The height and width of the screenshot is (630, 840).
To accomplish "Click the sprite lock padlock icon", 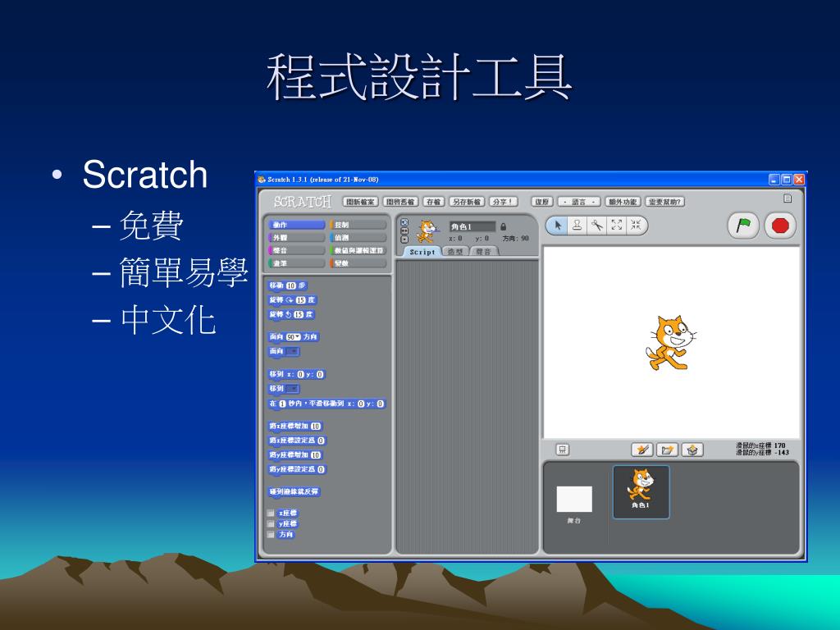I will (503, 226).
